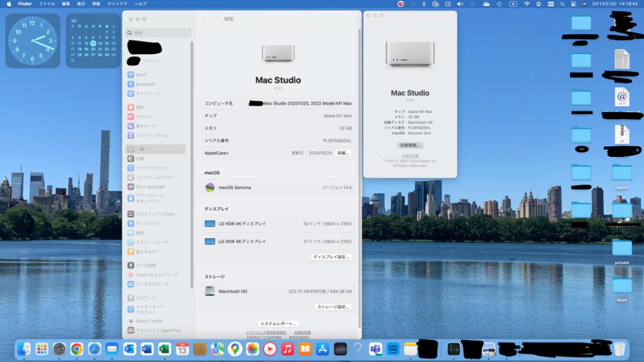The height and width of the screenshot is (362, 644).
Task: Click 詳細情報 in About This Mac window
Action: coord(410,146)
